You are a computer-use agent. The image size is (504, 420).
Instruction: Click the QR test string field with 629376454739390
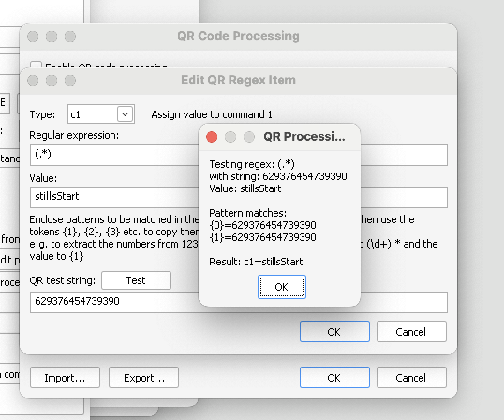click(112, 302)
